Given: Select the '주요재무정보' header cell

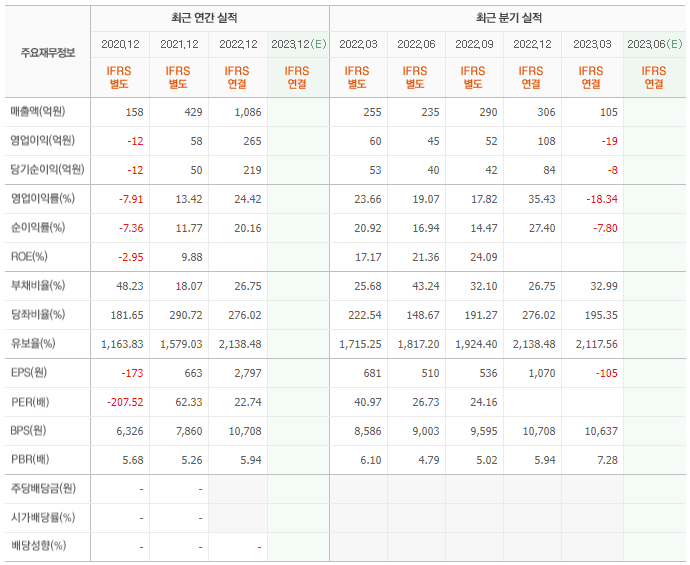Looking at the screenshot, I should tap(48, 53).
